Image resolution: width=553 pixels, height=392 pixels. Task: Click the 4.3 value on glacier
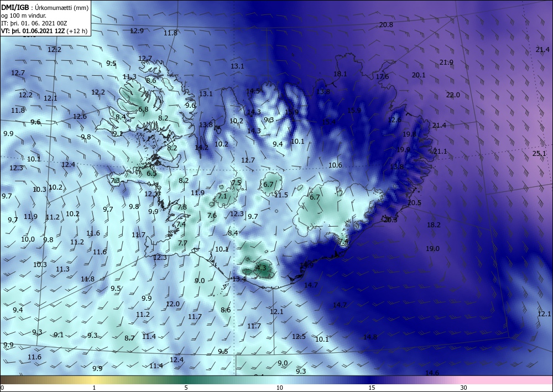260,268
